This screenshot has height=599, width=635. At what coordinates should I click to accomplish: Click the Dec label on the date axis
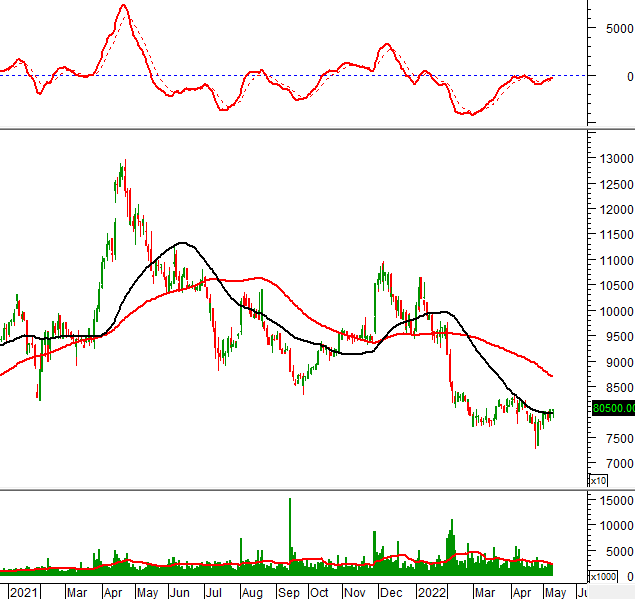pos(387,592)
